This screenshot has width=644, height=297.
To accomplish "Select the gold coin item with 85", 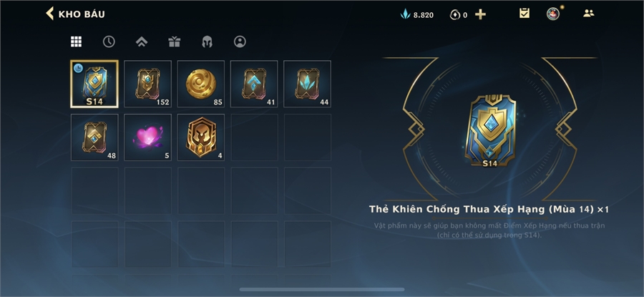I will [x=201, y=84].
